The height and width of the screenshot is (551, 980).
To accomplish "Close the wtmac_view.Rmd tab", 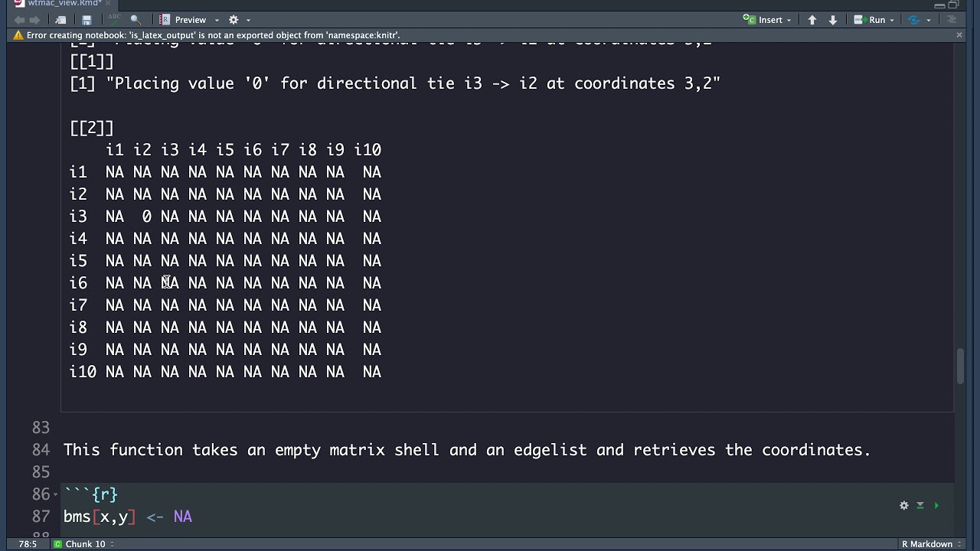I will click(x=108, y=4).
